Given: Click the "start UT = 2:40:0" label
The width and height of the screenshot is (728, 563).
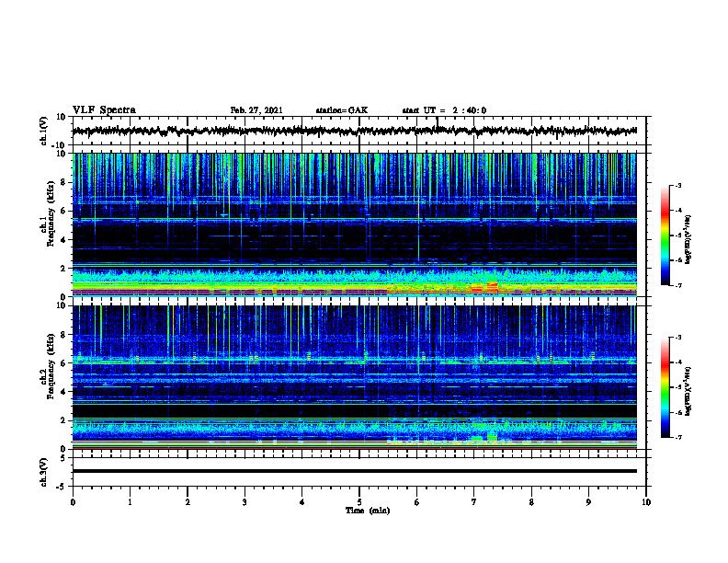Looking at the screenshot, I should tap(444, 110).
